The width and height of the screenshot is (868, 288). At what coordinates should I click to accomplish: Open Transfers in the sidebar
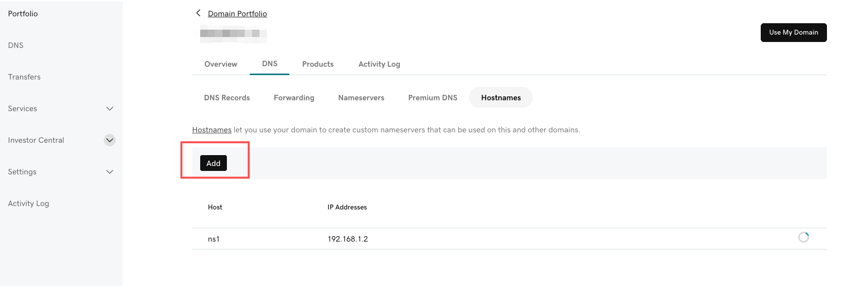click(x=24, y=77)
